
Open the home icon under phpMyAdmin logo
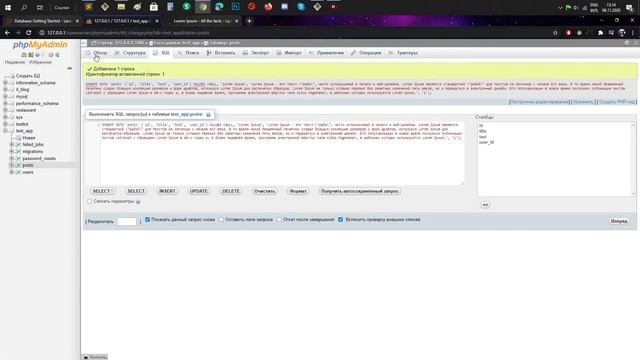tap(24, 55)
